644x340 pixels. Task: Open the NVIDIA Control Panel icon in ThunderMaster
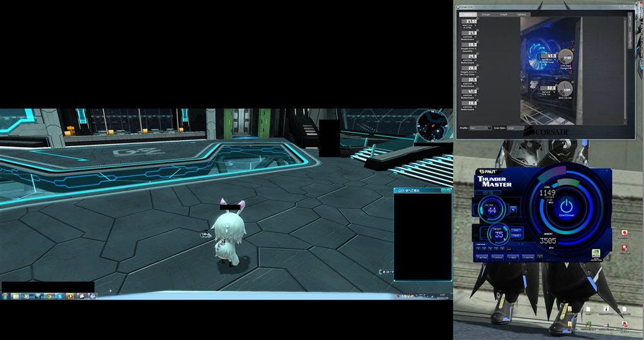[596, 253]
